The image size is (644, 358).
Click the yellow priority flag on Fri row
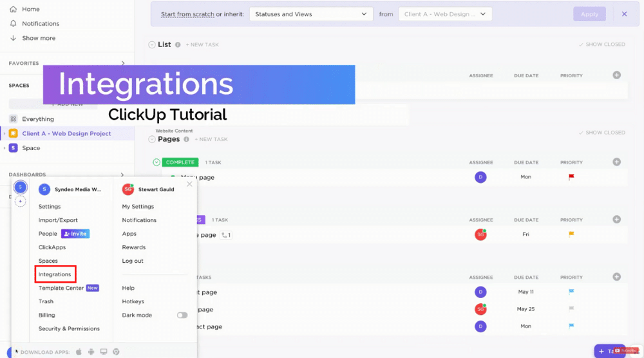tap(571, 234)
